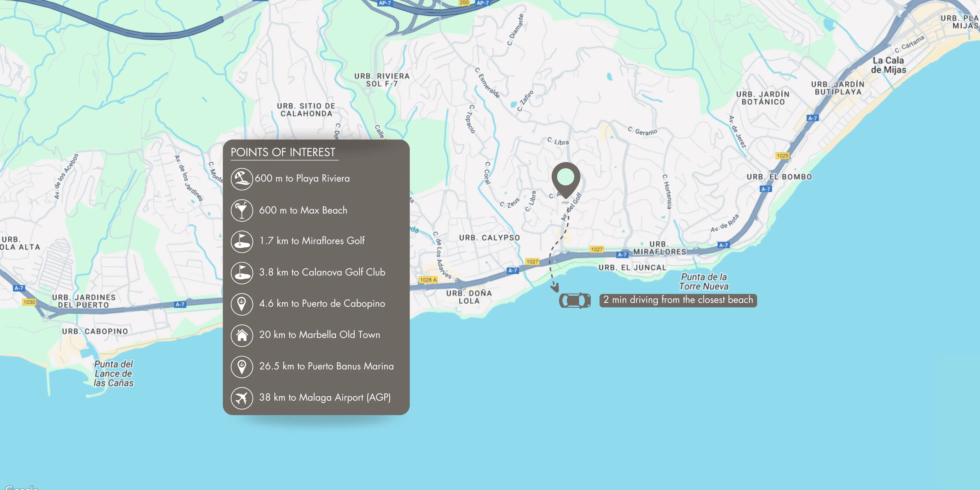This screenshot has height=490, width=980.
Task: Select '600 m to Max Beach' text
Action: click(303, 210)
